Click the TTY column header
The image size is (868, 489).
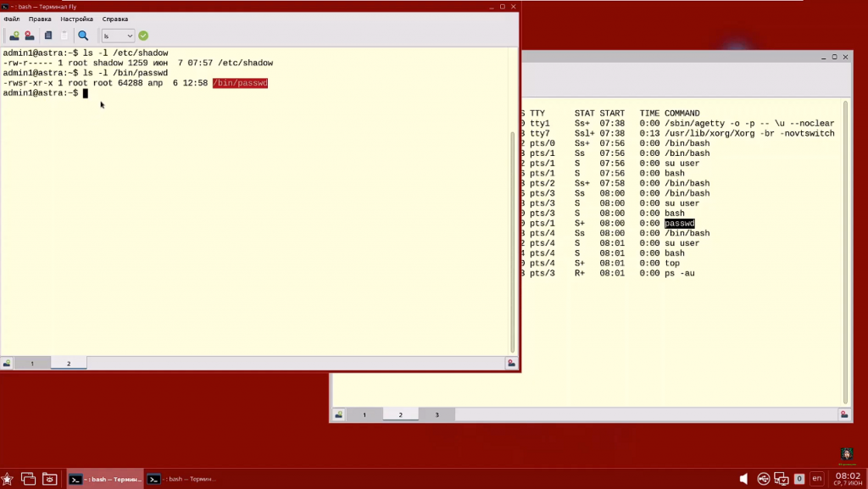[537, 114]
